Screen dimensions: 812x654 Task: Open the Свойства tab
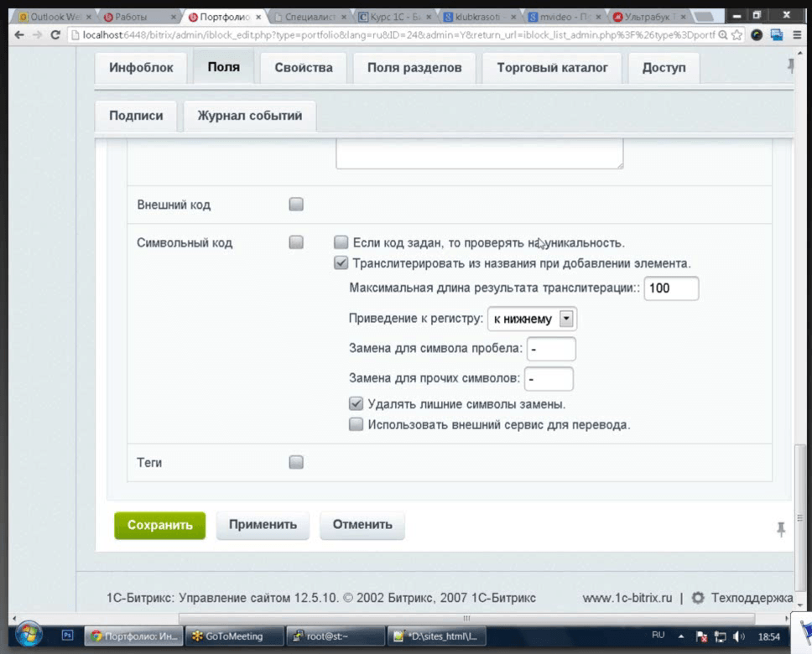coord(304,68)
